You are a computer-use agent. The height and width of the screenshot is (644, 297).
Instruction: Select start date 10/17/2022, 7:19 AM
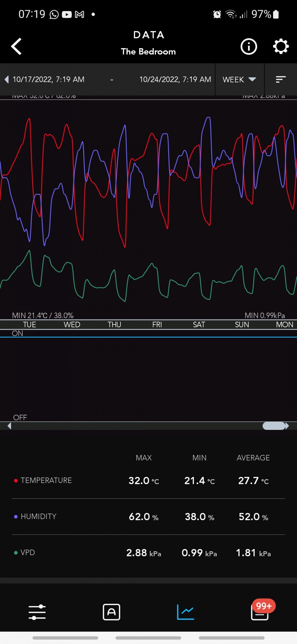(x=48, y=80)
